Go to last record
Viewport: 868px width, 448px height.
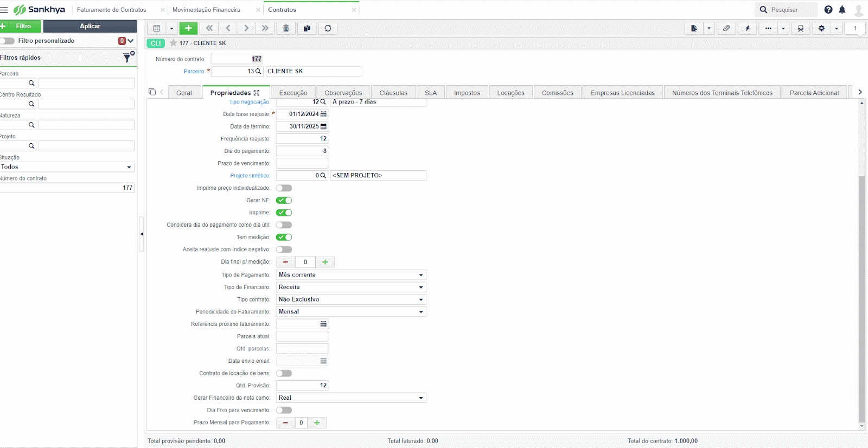click(265, 28)
